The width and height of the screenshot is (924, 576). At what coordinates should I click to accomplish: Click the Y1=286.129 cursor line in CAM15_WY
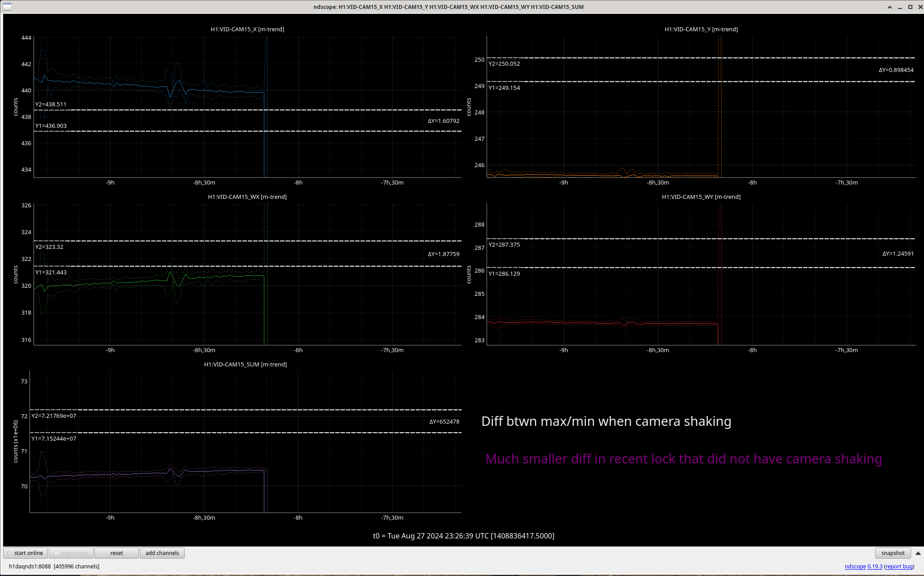coord(701,268)
